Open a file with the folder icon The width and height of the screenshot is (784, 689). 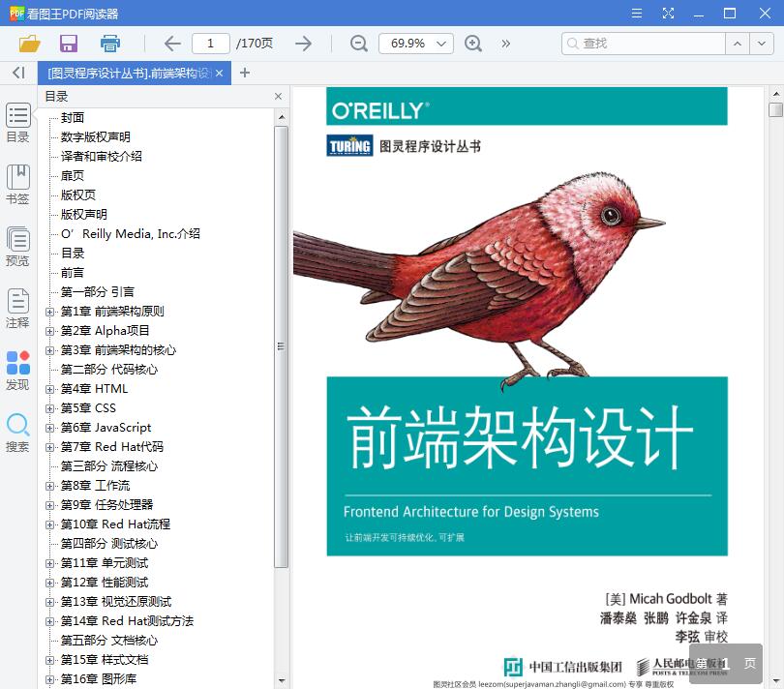(x=29, y=44)
